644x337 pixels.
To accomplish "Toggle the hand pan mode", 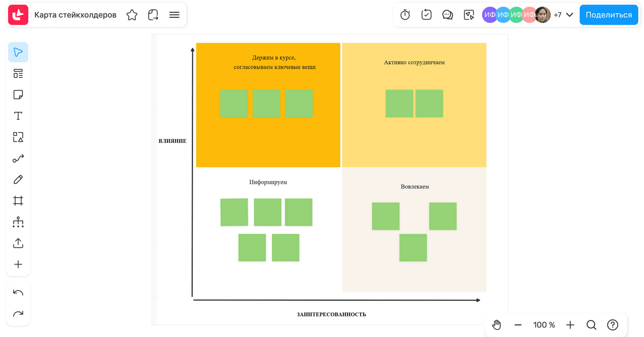I will pyautogui.click(x=497, y=325).
